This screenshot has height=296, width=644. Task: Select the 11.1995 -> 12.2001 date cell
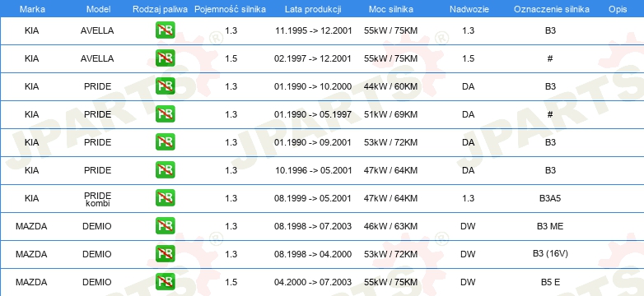tap(314, 30)
